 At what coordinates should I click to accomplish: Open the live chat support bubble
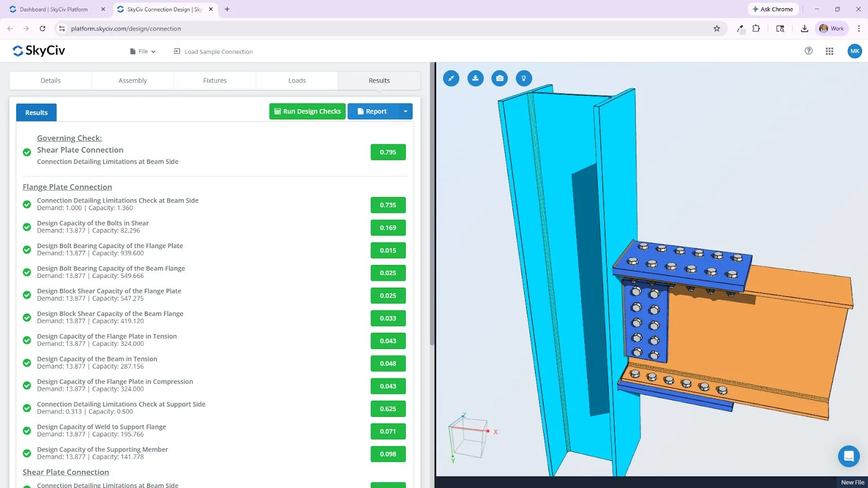pyautogui.click(x=848, y=456)
